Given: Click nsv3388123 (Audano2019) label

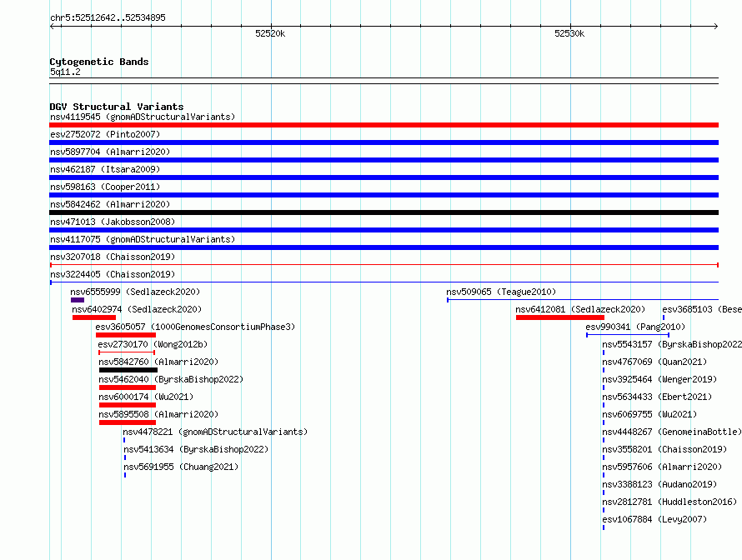Looking at the screenshot, I should 659,484.
